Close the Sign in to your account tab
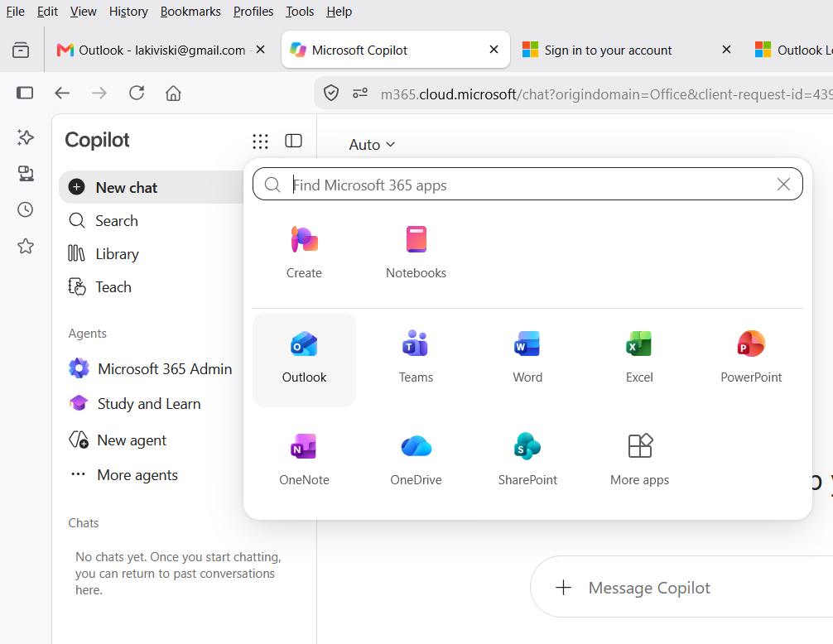 (726, 50)
